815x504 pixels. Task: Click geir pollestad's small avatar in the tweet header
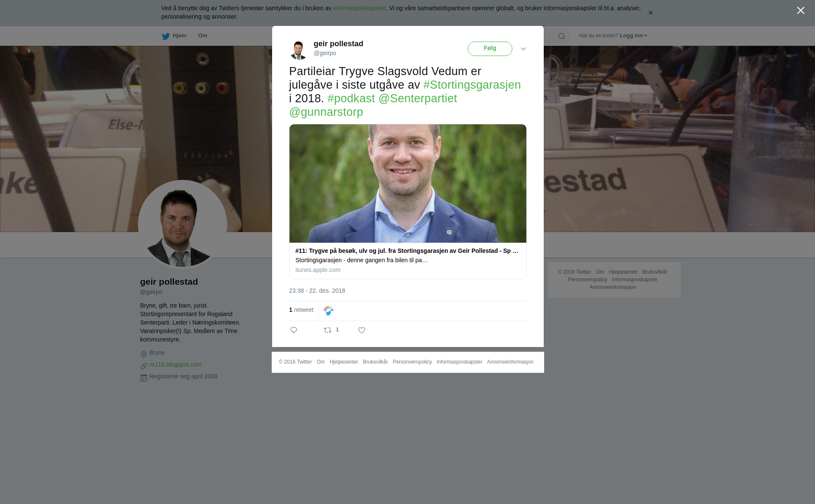point(298,50)
